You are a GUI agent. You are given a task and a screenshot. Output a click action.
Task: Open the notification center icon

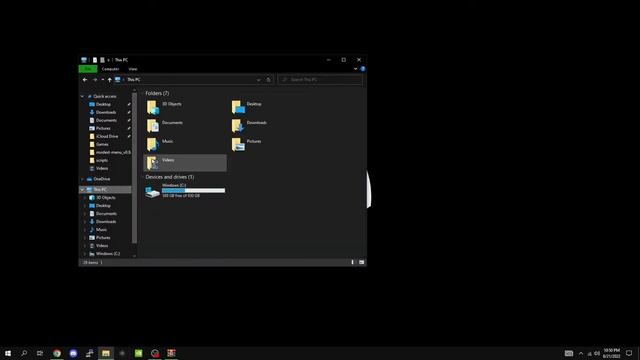click(629, 353)
